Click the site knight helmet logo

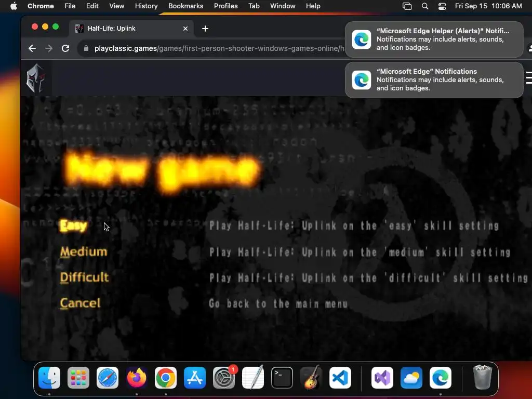[x=36, y=78]
